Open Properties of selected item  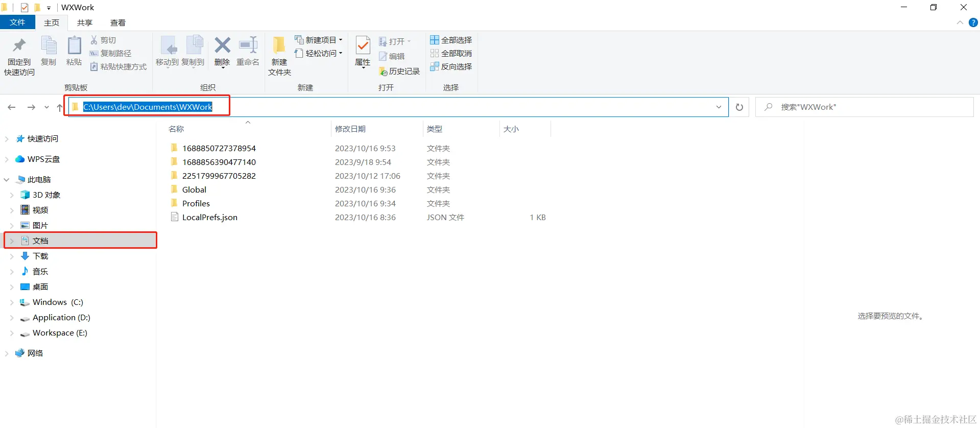pyautogui.click(x=363, y=51)
